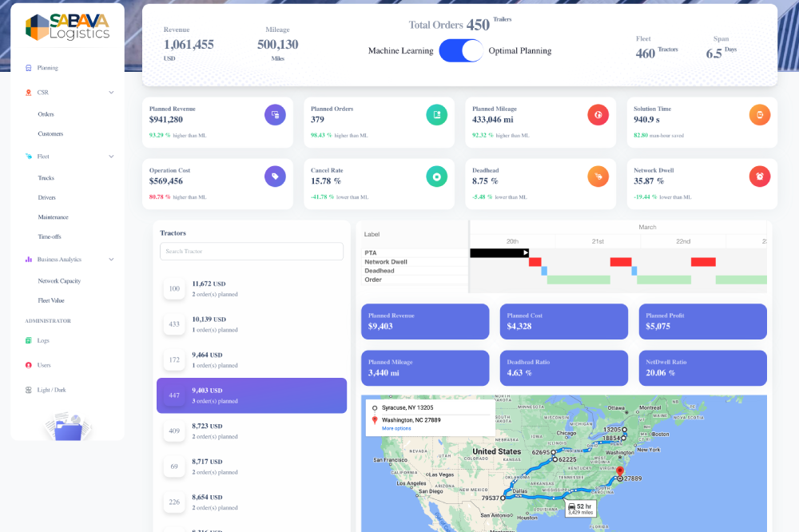Viewport: 799px width, 532px height.
Task: Click the Planned Mileage 3,440 mi card
Action: point(425,368)
